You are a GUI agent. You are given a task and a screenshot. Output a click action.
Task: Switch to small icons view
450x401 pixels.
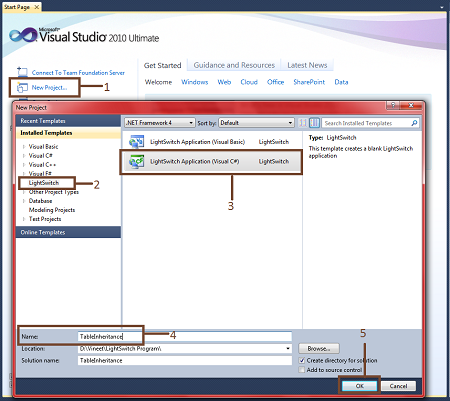[x=303, y=123]
